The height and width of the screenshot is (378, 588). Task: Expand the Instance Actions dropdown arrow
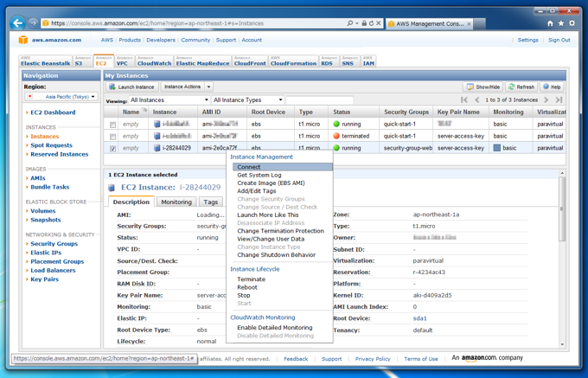coord(209,86)
